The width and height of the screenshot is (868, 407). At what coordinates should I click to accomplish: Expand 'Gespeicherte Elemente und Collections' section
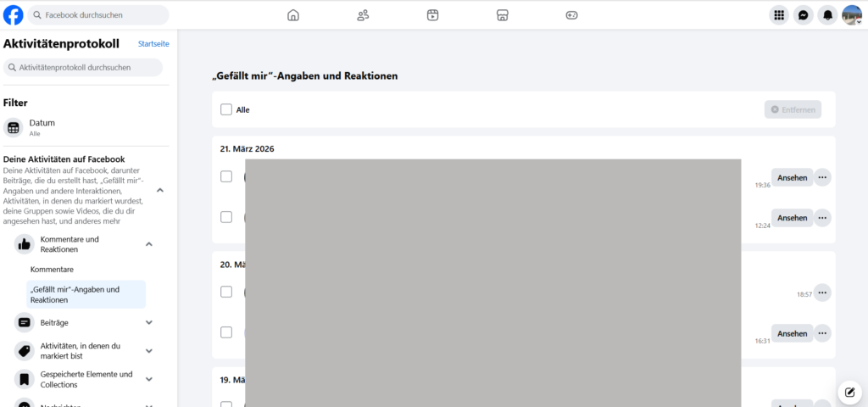(149, 379)
